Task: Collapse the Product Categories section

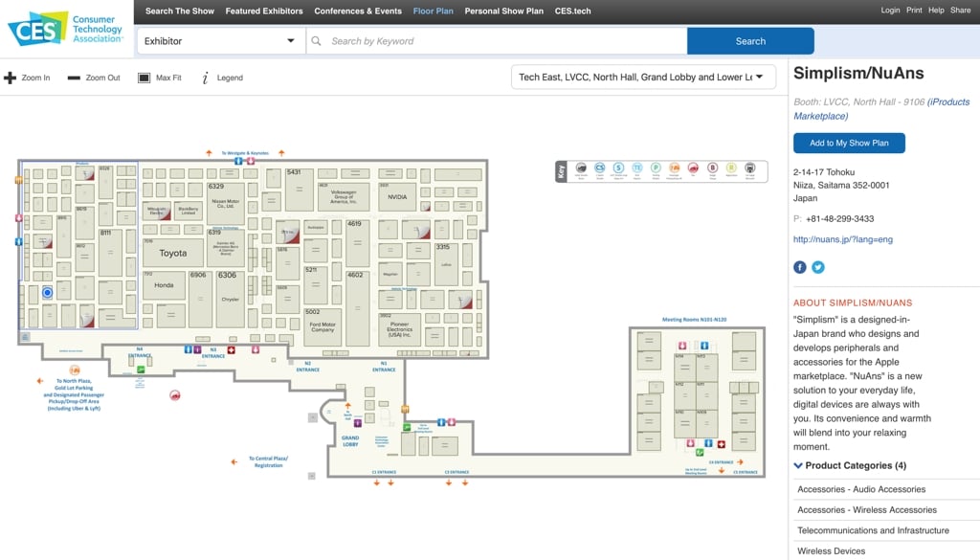Action: coord(798,465)
